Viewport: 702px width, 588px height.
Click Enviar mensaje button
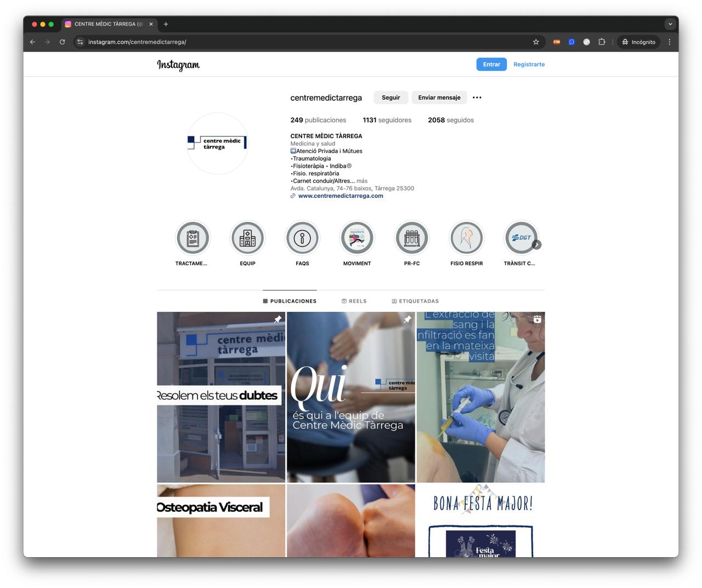tap(439, 98)
